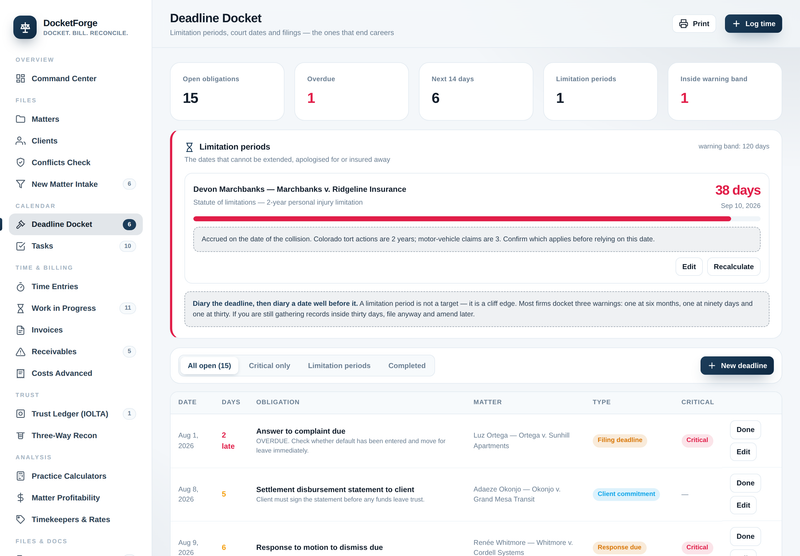Edit the Answer to complaint due row

(x=743, y=452)
